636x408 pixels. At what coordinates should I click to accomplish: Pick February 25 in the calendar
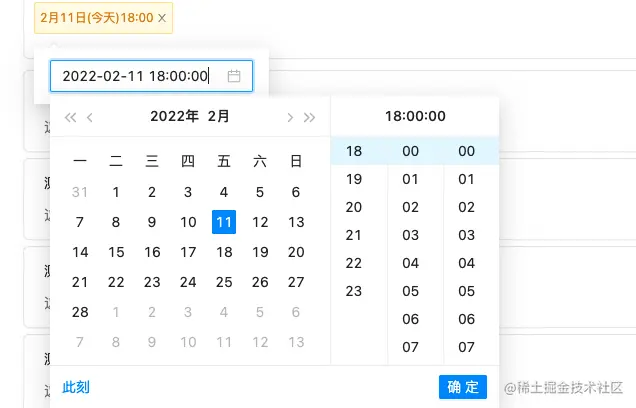tap(224, 282)
